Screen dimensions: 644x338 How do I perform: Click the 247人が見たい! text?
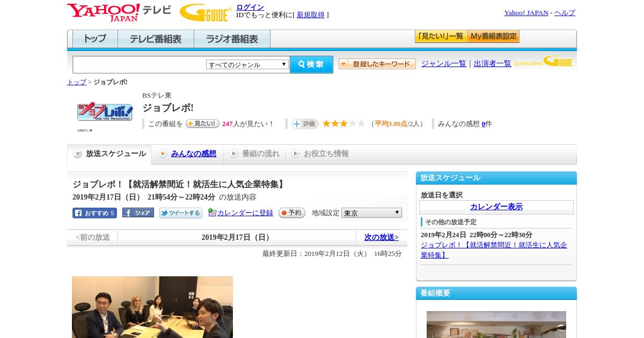coord(248,124)
